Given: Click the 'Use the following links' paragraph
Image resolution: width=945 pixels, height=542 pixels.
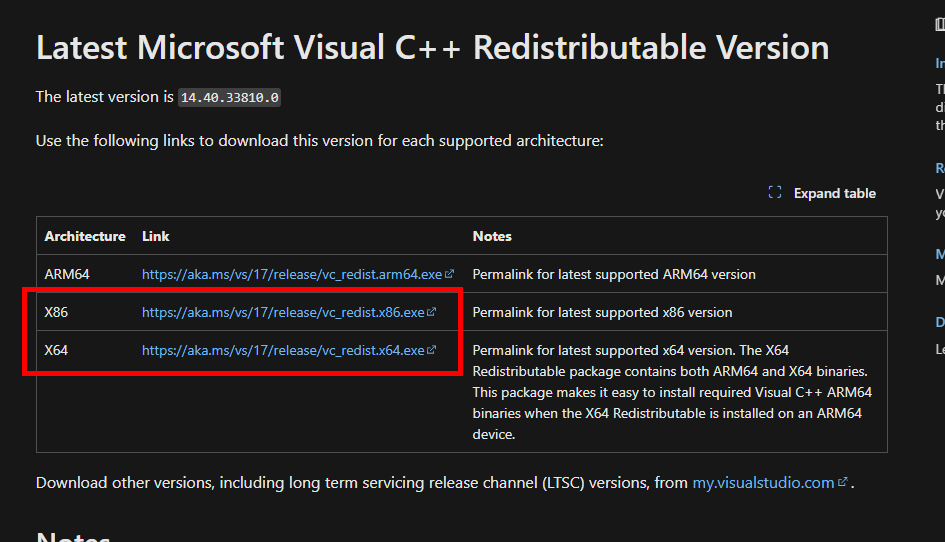Looking at the screenshot, I should [319, 141].
